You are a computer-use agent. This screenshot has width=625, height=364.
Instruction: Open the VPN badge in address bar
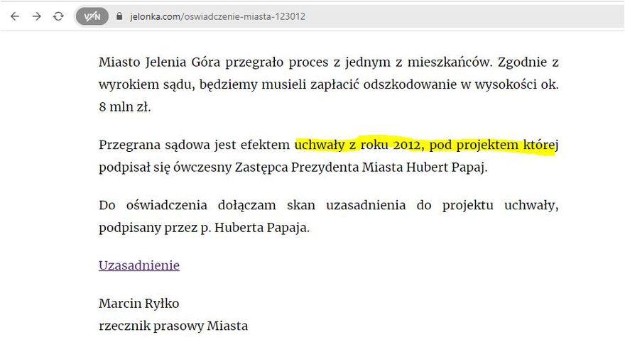pyautogui.click(x=92, y=16)
